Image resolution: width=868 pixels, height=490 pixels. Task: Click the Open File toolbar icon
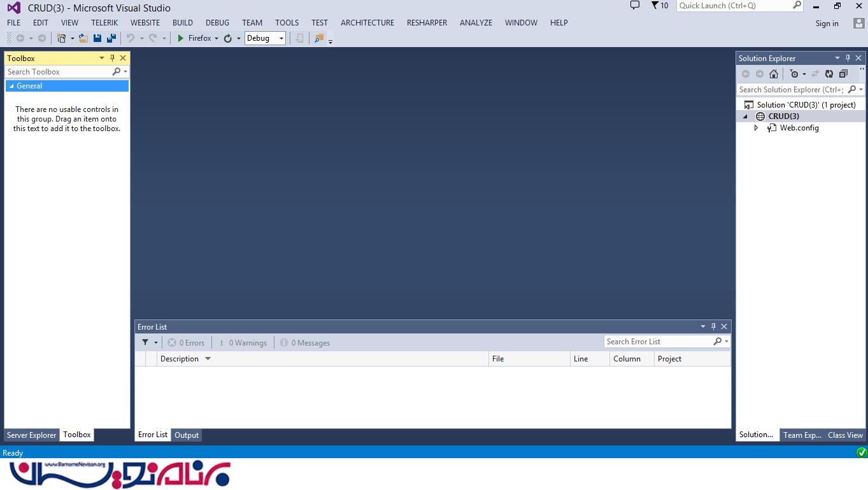83,38
